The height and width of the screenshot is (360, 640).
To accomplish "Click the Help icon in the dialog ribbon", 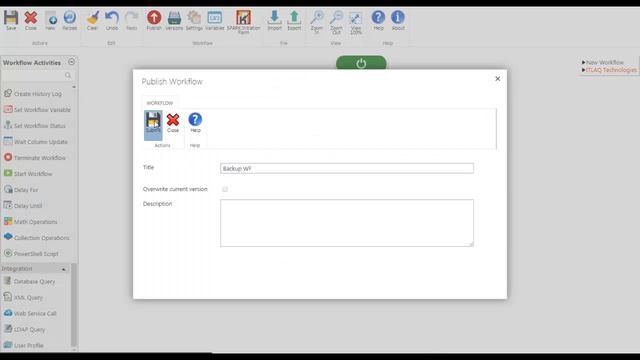I will pyautogui.click(x=195, y=122).
